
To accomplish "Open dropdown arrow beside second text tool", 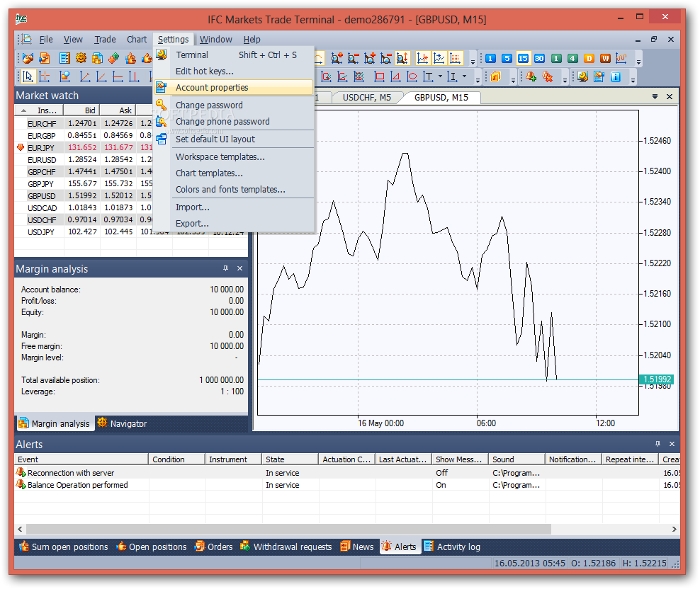I will point(464,76).
